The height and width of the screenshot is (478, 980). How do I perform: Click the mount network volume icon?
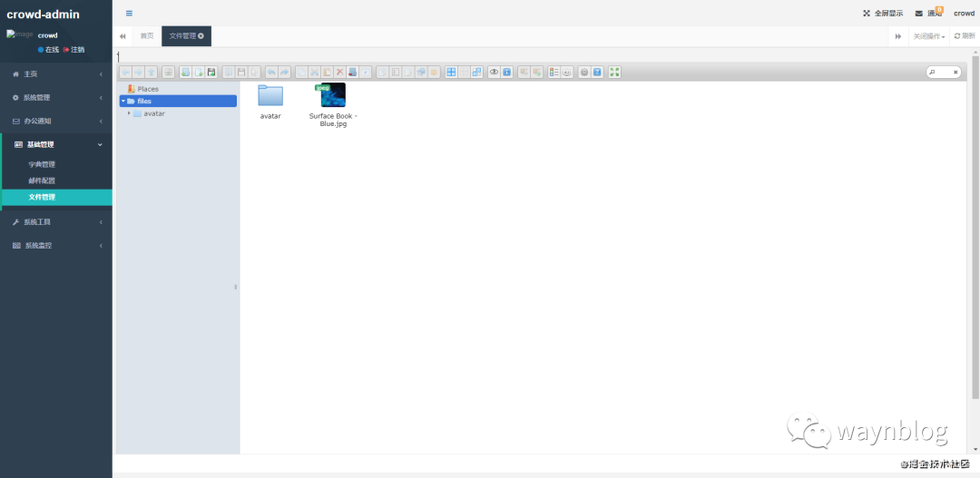pyautogui.click(x=168, y=72)
